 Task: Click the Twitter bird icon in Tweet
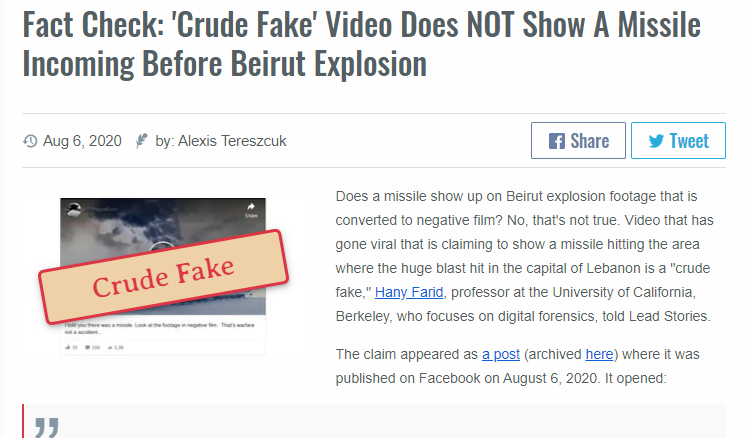656,141
